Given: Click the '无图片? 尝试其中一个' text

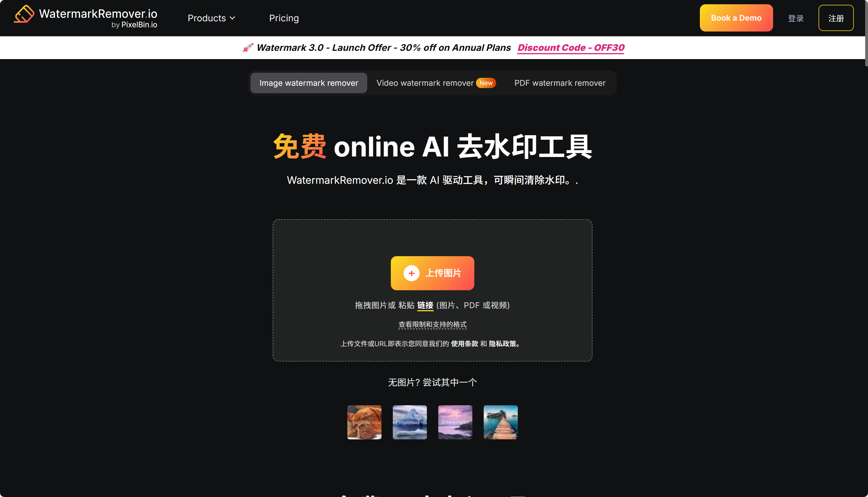Looking at the screenshot, I should point(432,382).
